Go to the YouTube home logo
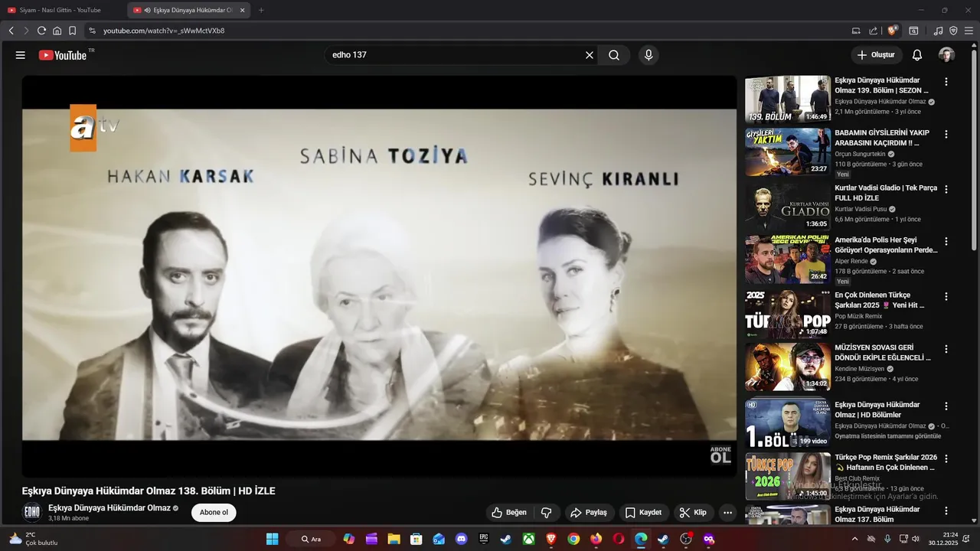The image size is (980, 551). tap(63, 55)
